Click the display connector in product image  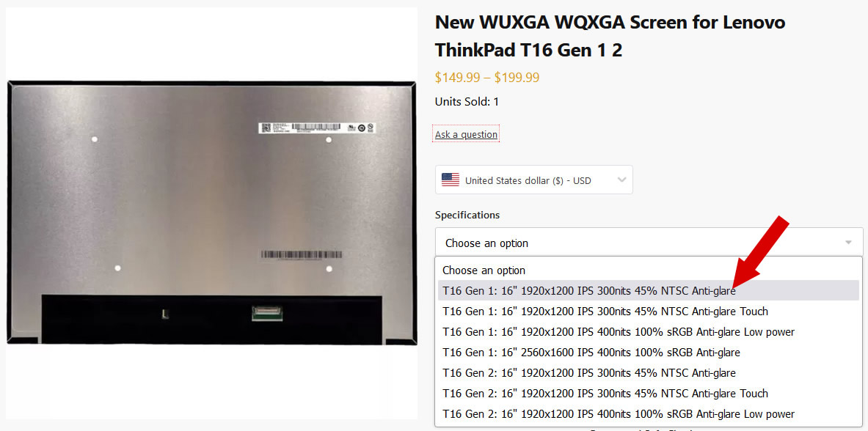[x=267, y=313]
